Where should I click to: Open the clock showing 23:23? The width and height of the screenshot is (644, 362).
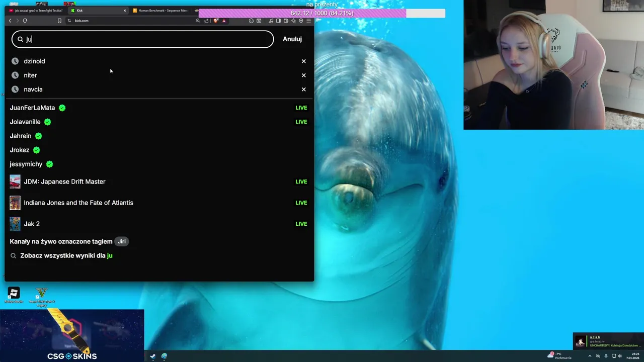coord(632,356)
